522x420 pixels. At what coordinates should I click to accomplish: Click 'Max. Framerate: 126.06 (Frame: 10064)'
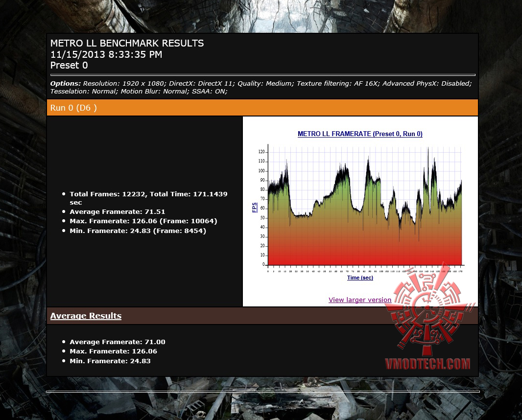(x=143, y=221)
